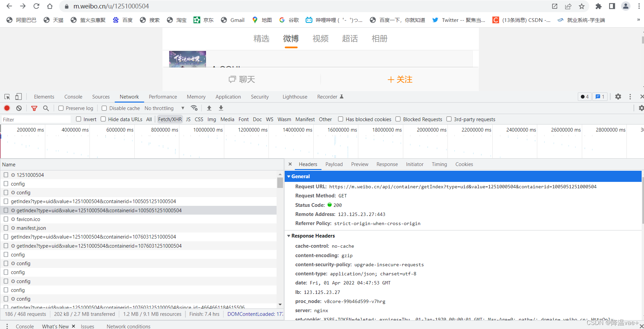This screenshot has width=644, height=329.
Task: Open the browser home page
Action: (x=50, y=6)
